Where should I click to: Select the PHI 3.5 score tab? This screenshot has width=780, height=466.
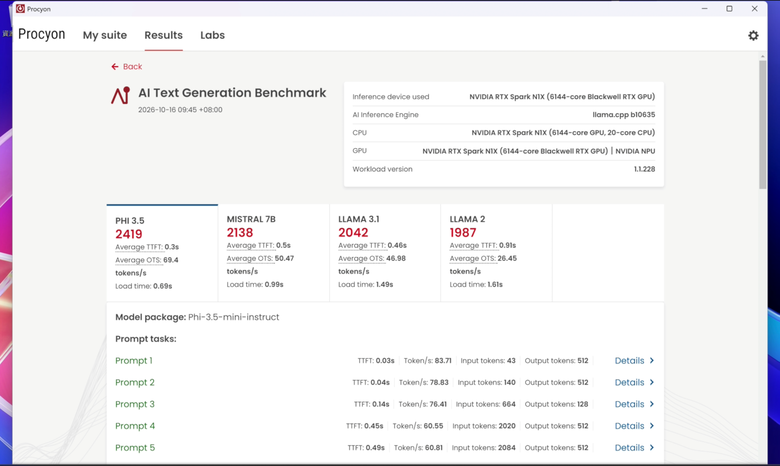point(162,253)
